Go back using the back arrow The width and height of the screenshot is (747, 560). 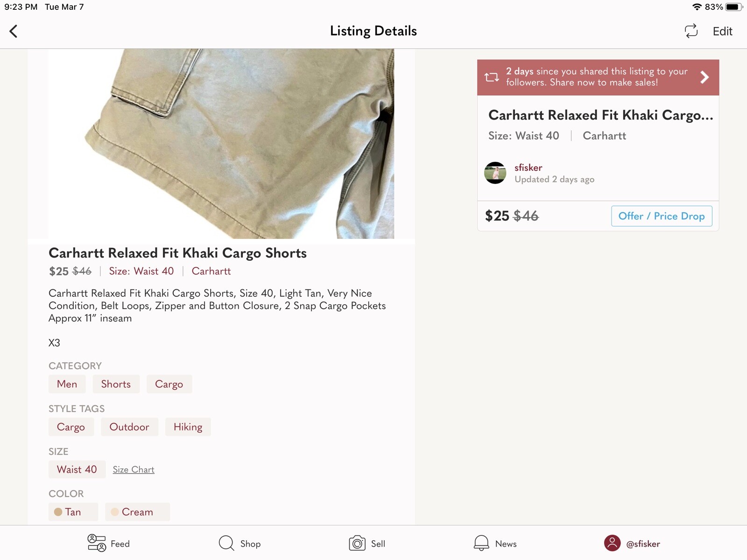14,31
